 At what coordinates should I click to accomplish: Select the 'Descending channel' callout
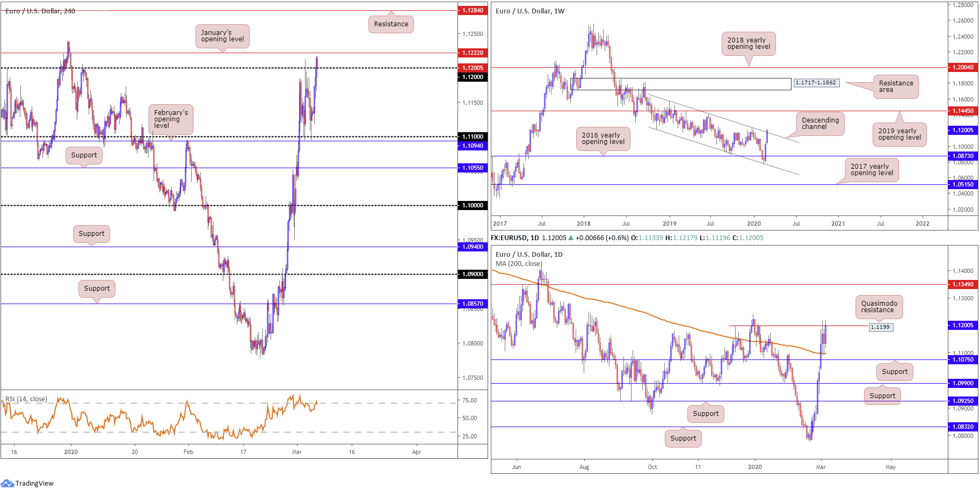(x=820, y=124)
